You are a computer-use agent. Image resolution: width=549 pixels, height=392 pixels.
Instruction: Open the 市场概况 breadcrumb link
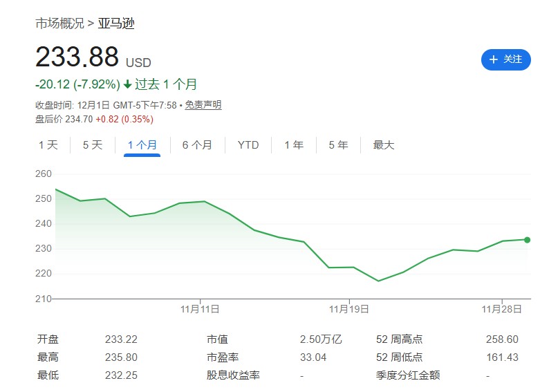[x=59, y=24]
